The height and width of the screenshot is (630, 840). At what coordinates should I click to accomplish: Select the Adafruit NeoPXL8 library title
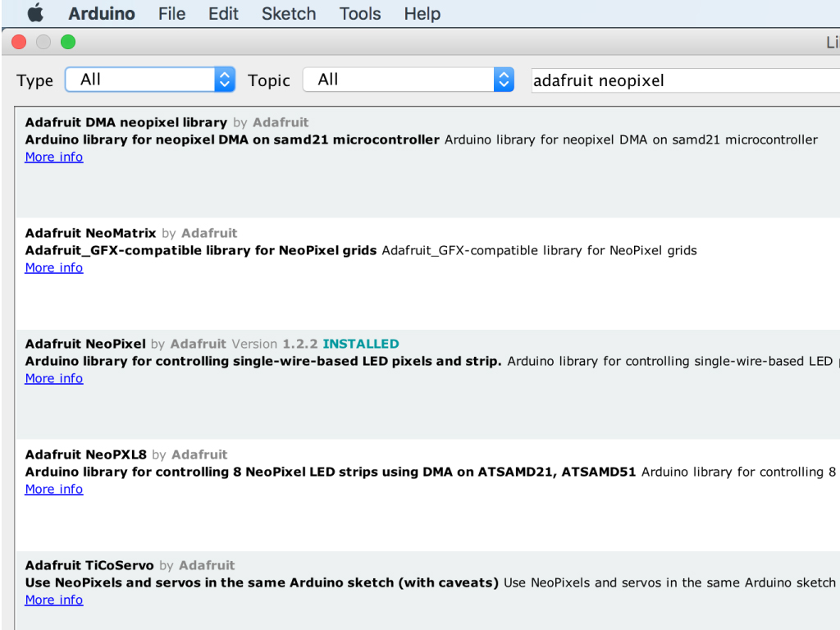85,454
